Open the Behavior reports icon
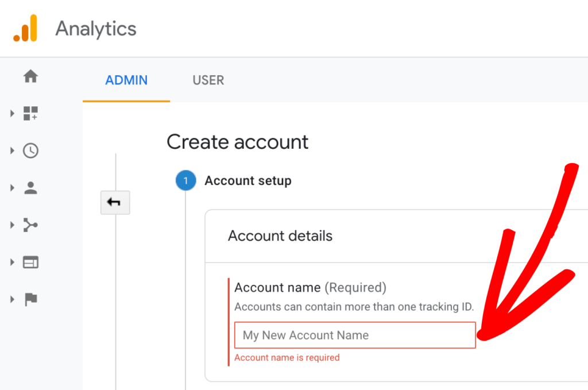The height and width of the screenshot is (390, 588). point(30,262)
